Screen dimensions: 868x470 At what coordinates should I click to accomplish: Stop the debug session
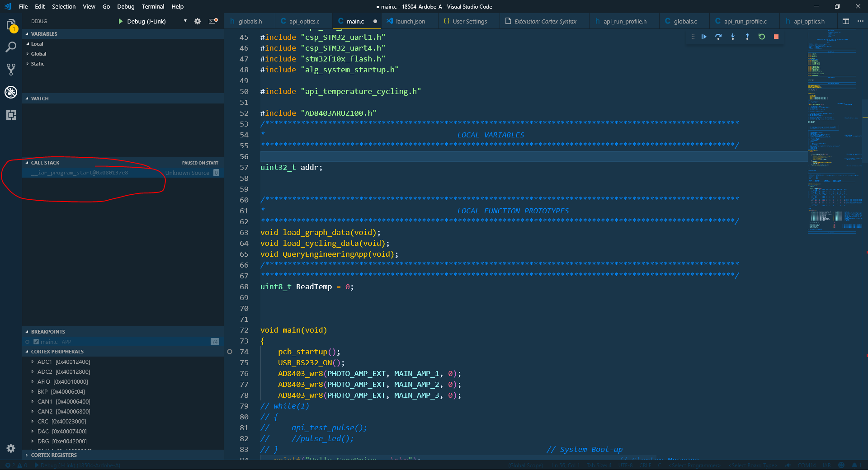776,37
